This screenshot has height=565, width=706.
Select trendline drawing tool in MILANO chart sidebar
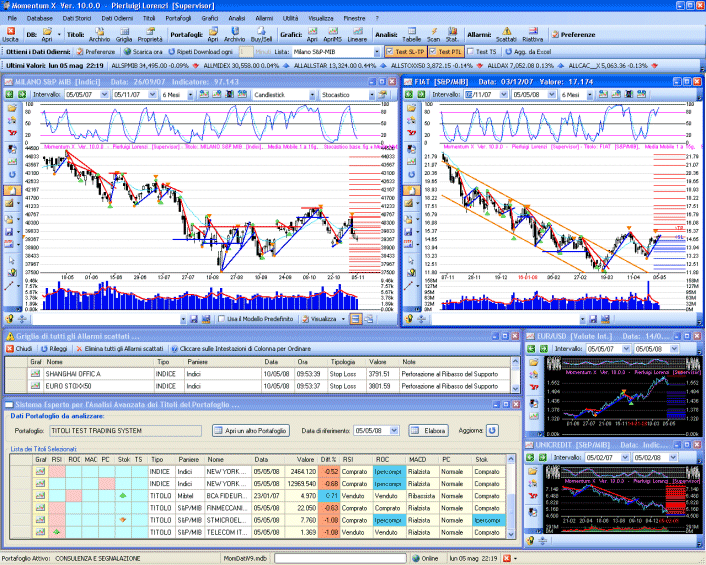[x=9, y=285]
